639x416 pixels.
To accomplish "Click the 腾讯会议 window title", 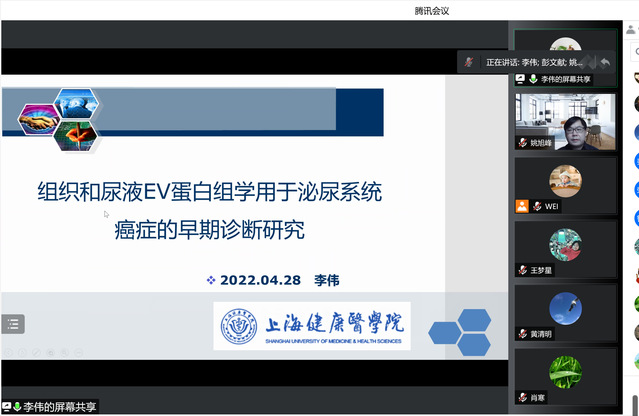I will [432, 10].
